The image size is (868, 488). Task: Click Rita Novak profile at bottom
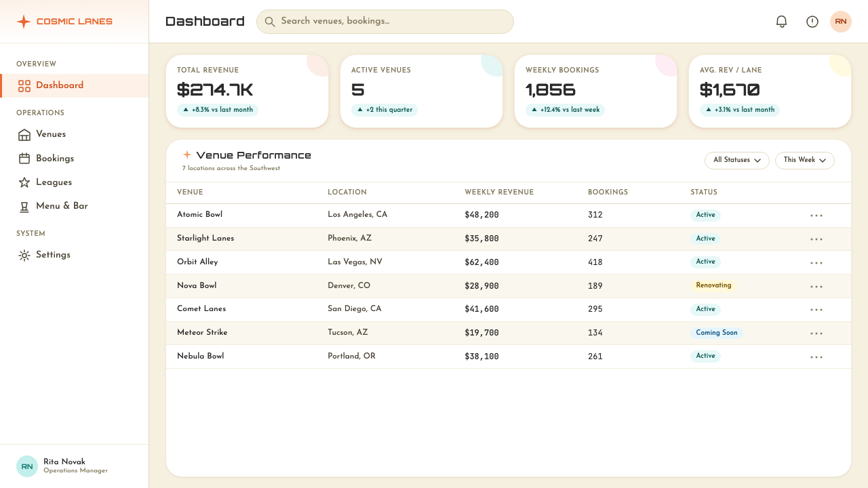click(x=75, y=466)
